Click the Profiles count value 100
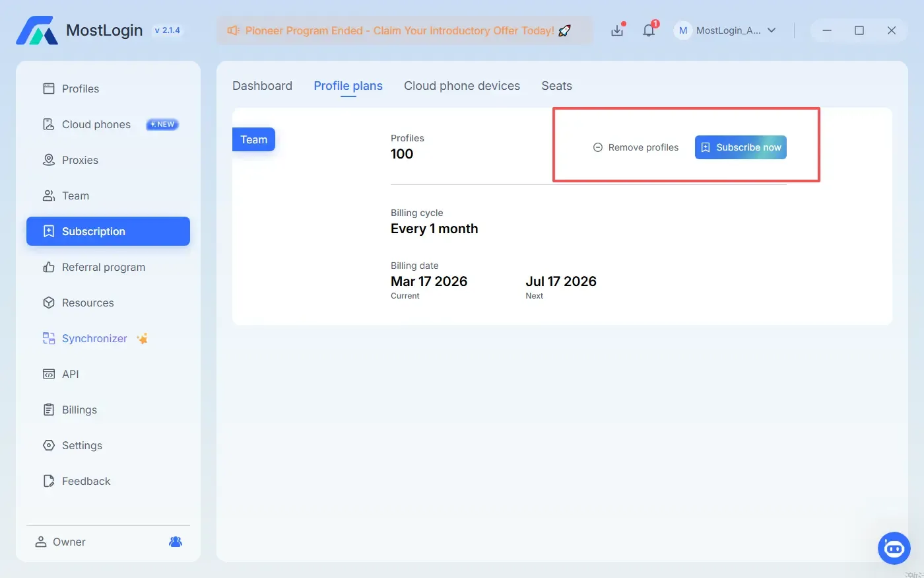The height and width of the screenshot is (578, 924). 402,154
